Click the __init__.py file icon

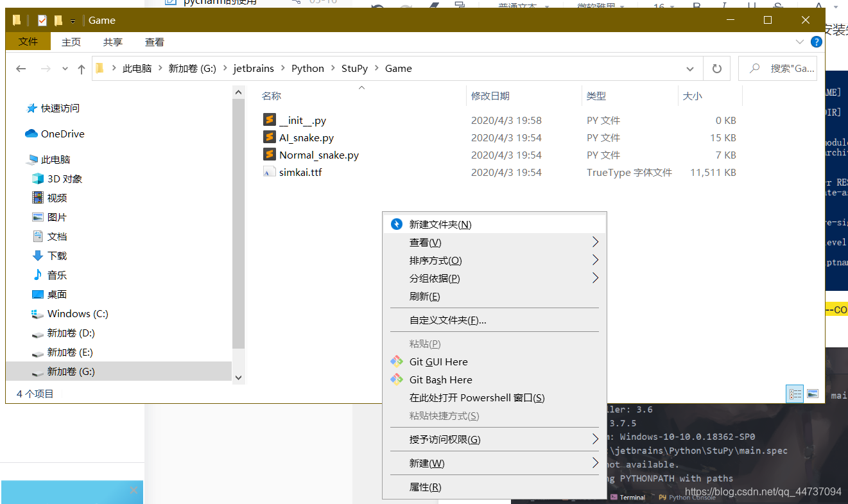pos(270,120)
